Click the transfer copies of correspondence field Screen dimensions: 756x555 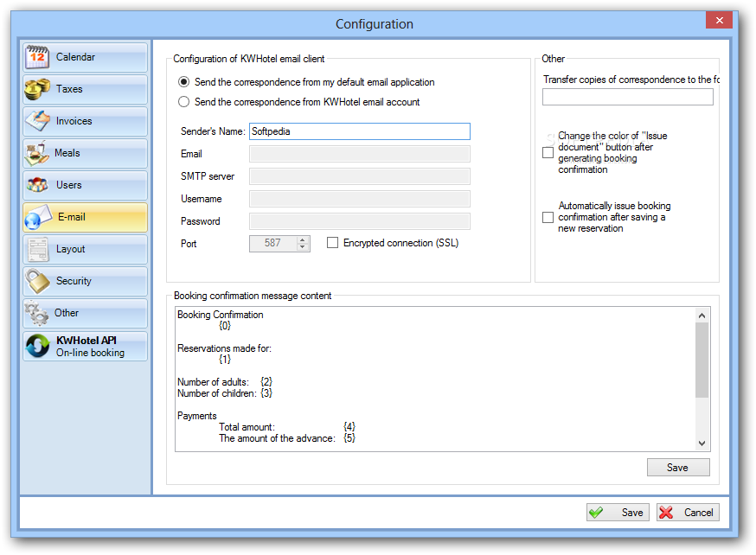628,97
